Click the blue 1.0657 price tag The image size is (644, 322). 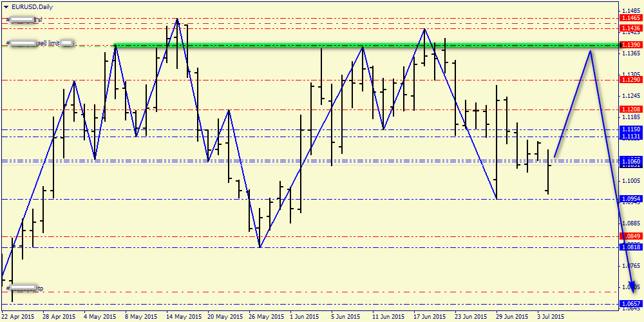point(630,303)
